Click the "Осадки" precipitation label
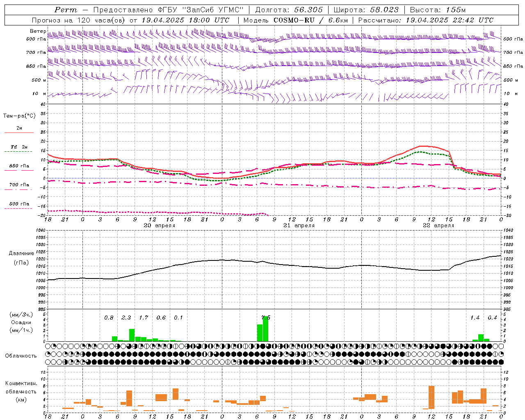The height and width of the screenshot is (420, 525). (21, 322)
